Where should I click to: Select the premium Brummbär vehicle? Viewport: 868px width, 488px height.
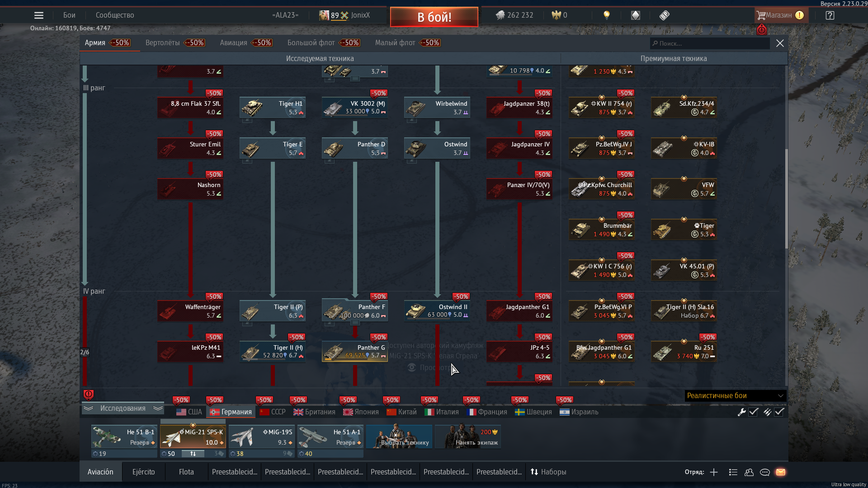click(x=602, y=230)
